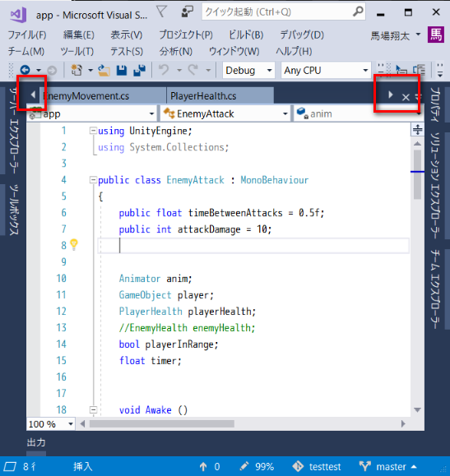Click the Open File folder icon
This screenshot has width=450, height=476.
click(104, 70)
